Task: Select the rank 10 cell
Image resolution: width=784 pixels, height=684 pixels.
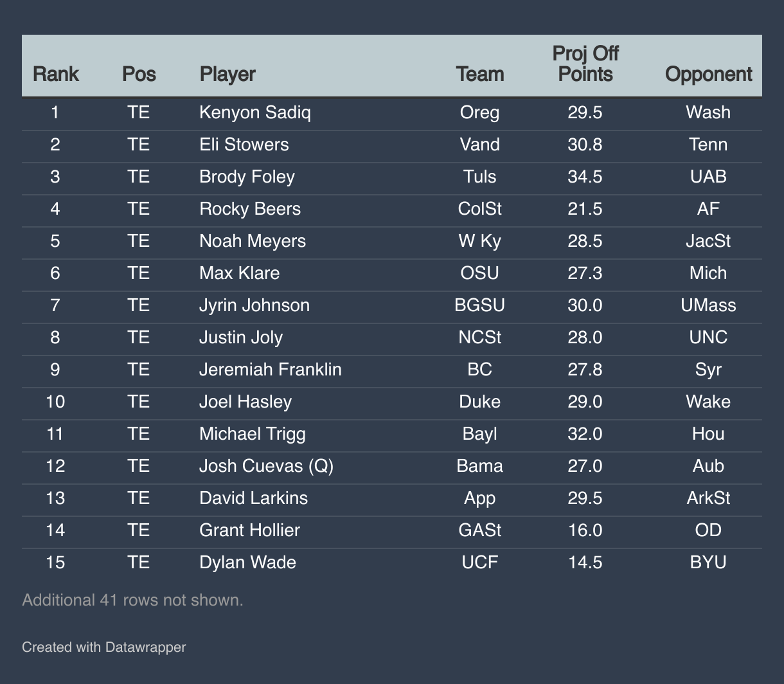Action: pos(55,401)
